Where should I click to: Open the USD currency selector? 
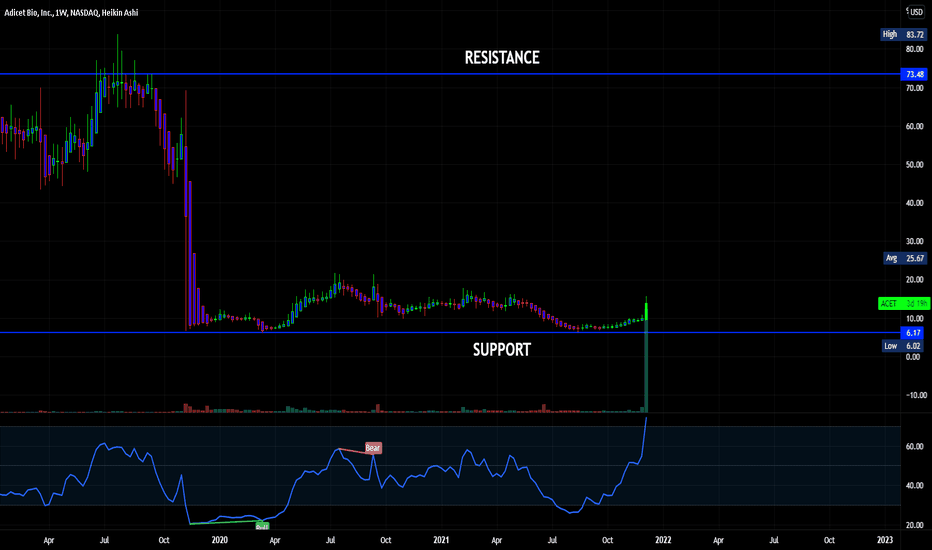click(915, 12)
